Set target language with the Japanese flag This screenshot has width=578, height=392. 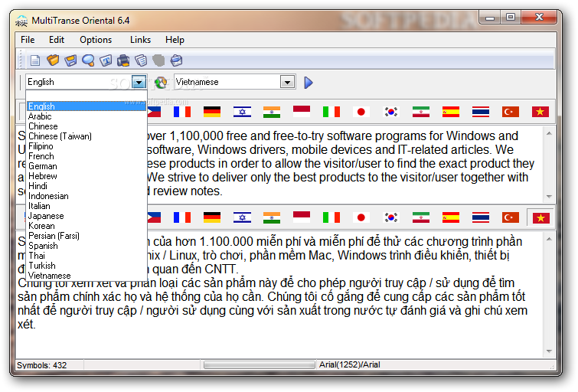(361, 217)
